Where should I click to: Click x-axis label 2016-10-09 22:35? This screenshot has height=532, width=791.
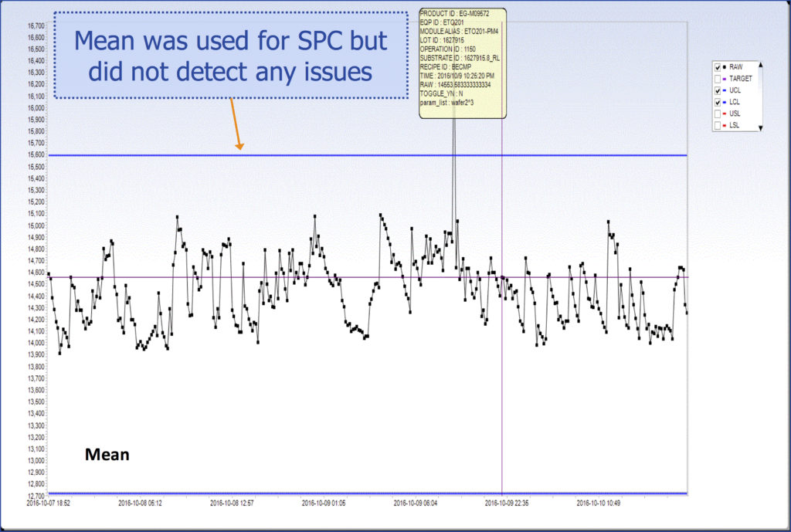[506, 502]
